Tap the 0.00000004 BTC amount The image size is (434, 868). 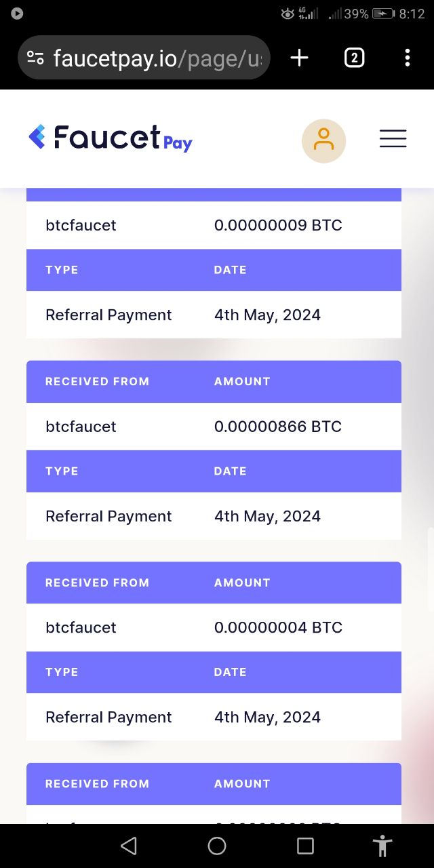[277, 627]
